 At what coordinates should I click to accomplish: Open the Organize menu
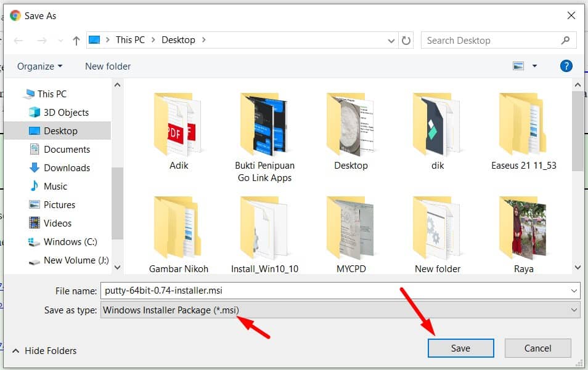coord(39,66)
